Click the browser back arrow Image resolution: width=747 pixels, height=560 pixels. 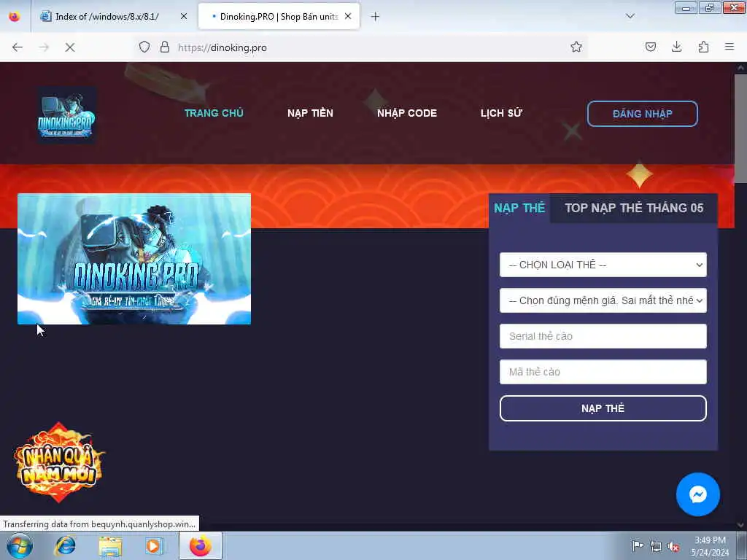pyautogui.click(x=18, y=47)
